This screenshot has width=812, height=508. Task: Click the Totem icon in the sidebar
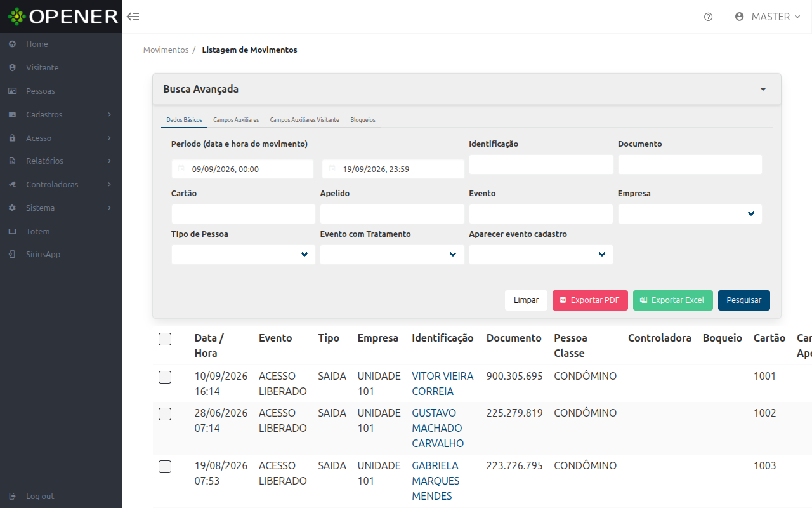pos(12,231)
